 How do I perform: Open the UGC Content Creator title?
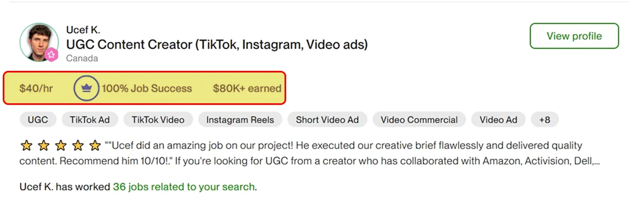pos(216,44)
